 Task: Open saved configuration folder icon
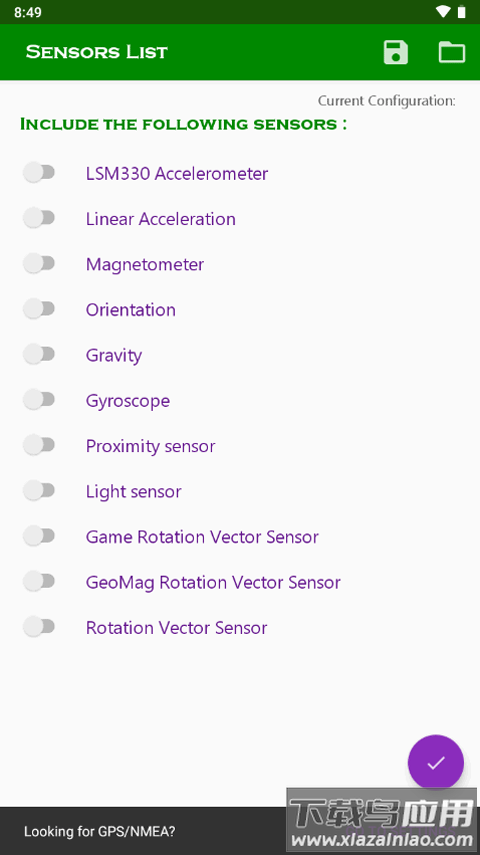[452, 52]
